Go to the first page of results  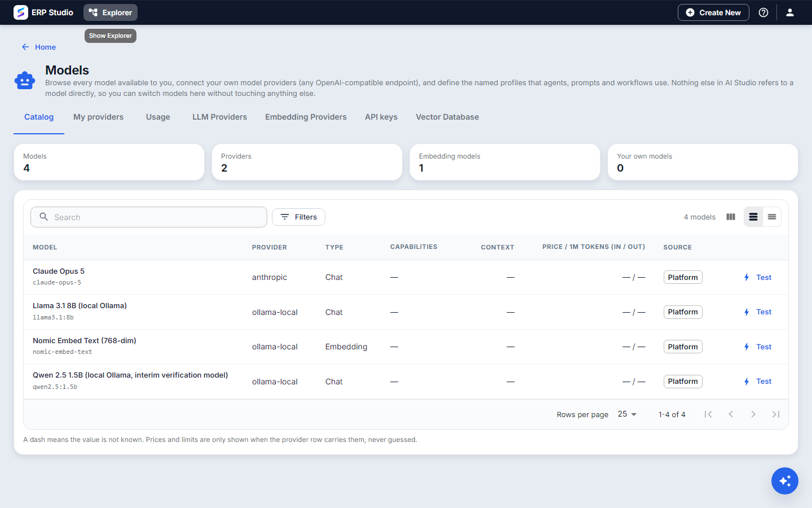(708, 414)
